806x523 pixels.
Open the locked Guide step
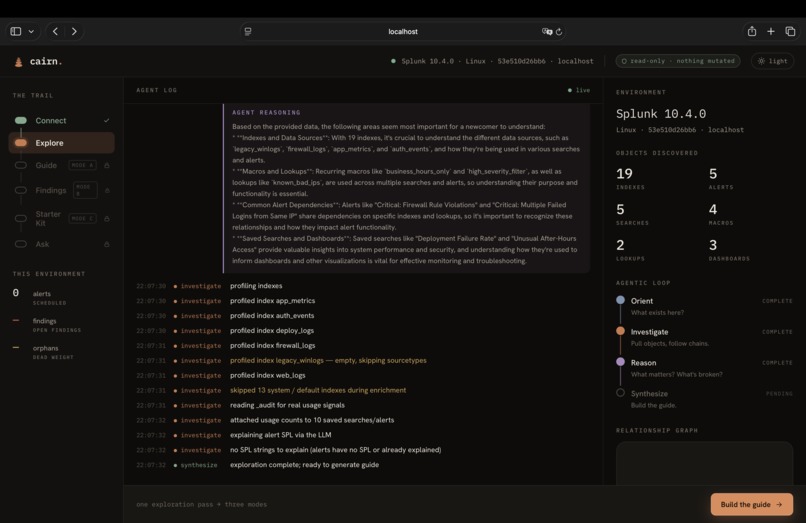(61, 165)
